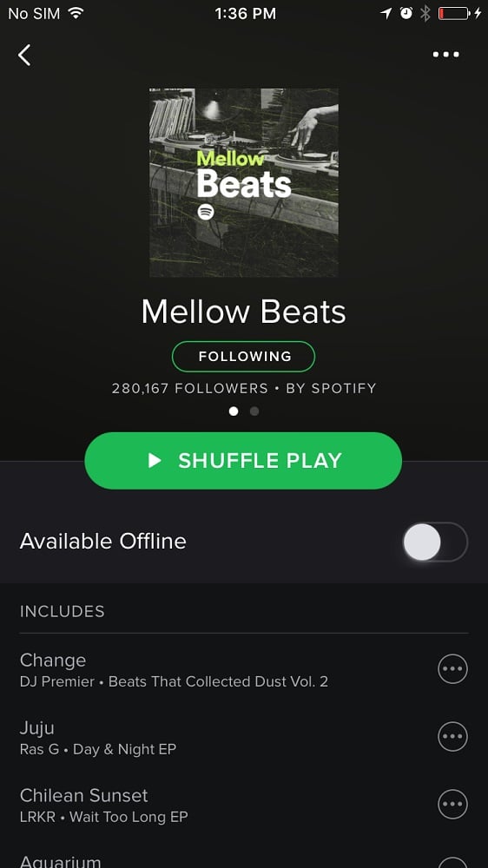The width and height of the screenshot is (488, 868).
Task: Tap the back arrow icon
Action: (x=24, y=56)
